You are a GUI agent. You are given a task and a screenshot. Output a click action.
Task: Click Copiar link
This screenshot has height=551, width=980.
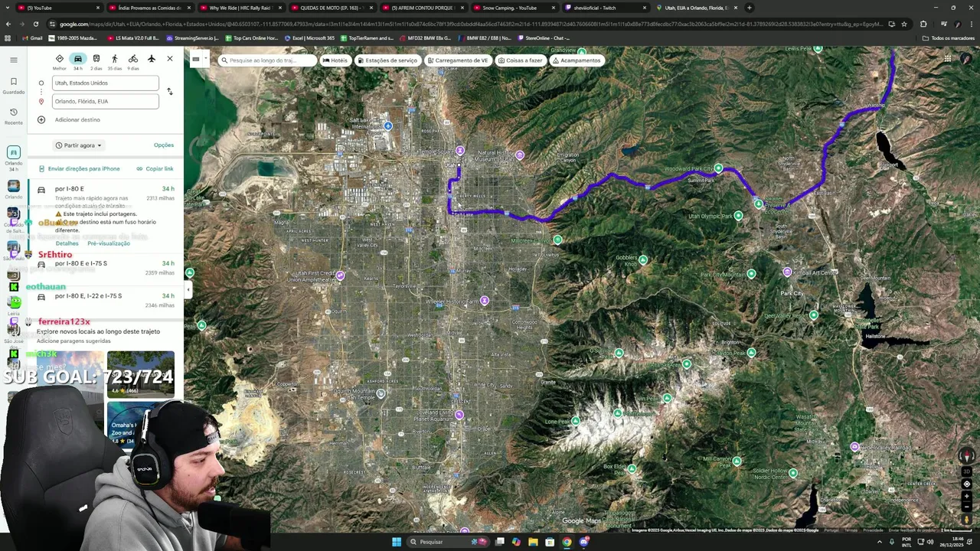pos(155,168)
